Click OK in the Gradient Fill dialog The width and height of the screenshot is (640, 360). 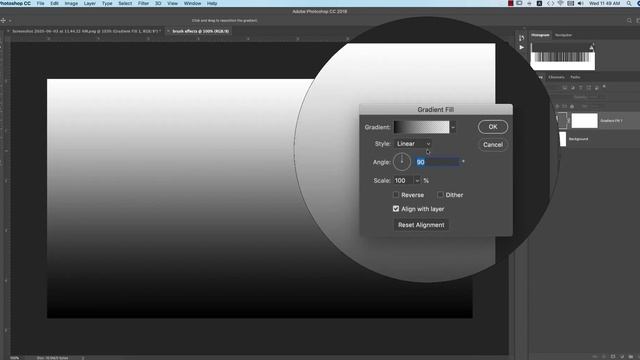pyautogui.click(x=493, y=127)
